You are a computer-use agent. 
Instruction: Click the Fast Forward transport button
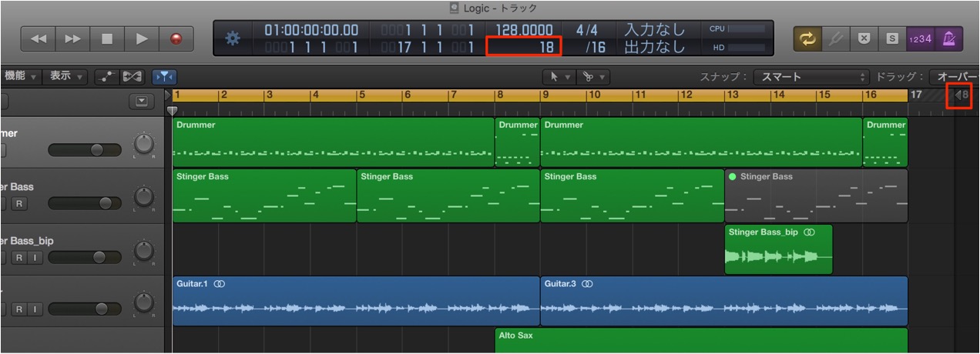point(73,38)
